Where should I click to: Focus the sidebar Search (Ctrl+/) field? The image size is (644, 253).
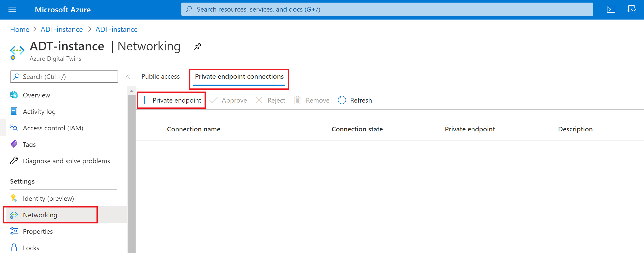click(x=64, y=77)
